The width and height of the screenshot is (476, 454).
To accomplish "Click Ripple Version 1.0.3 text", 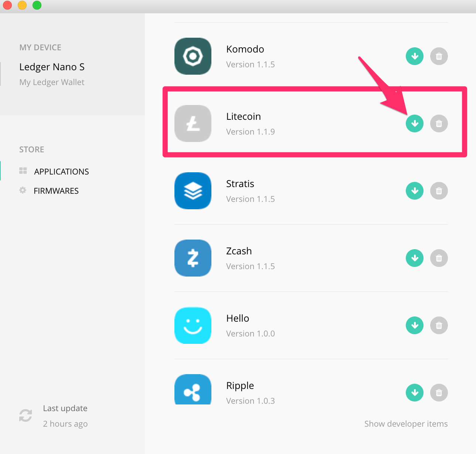I will [x=251, y=401].
